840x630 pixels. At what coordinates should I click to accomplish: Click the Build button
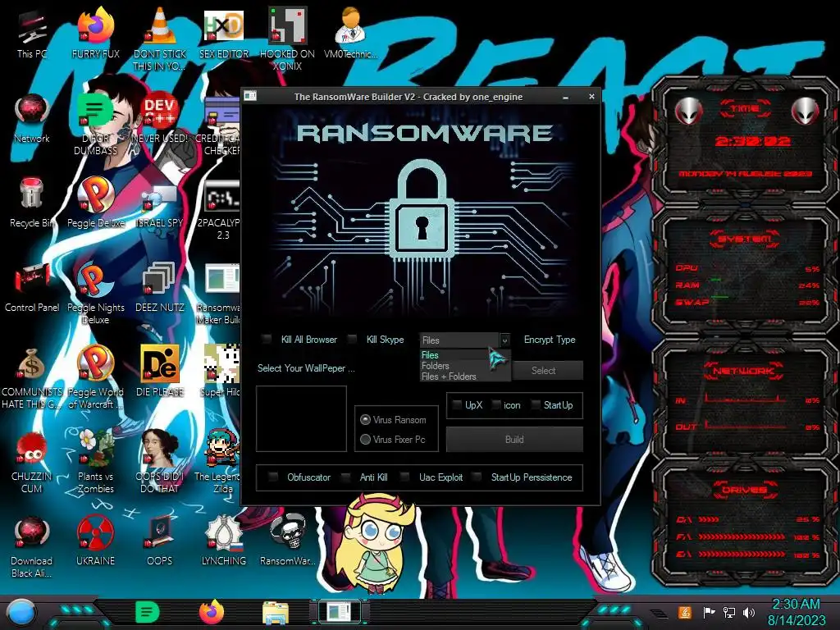pos(514,440)
